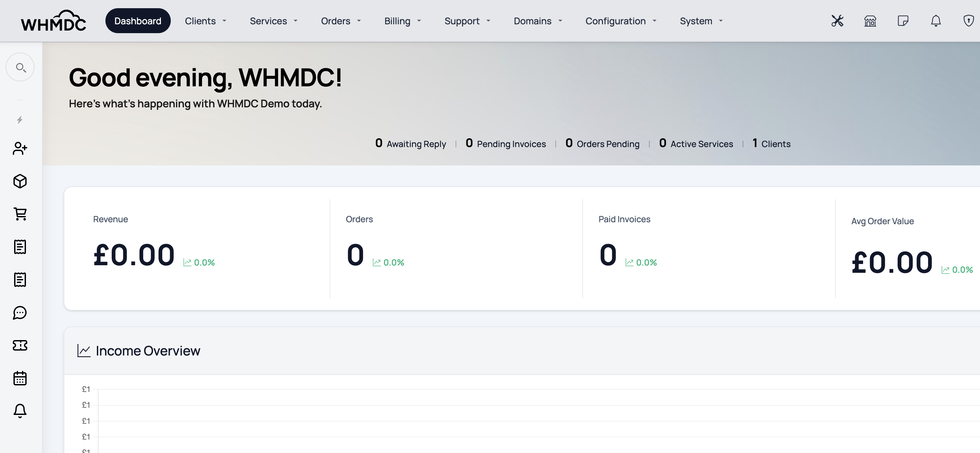Select the Dashboard tab

point(138,21)
